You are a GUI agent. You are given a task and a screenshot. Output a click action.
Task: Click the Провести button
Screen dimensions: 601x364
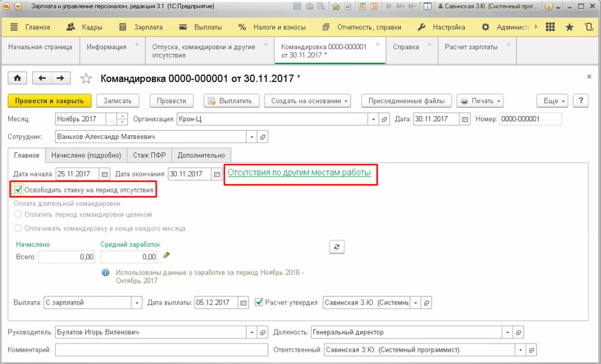point(172,101)
